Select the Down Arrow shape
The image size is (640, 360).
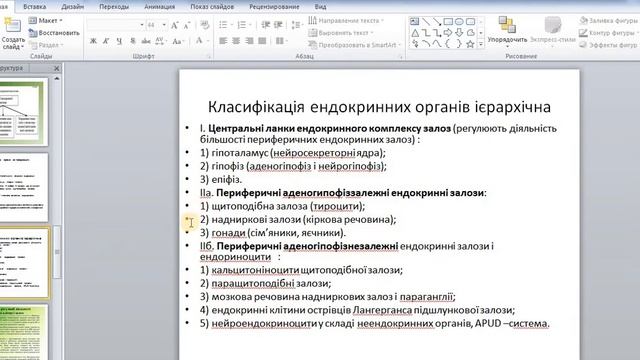(x=459, y=33)
